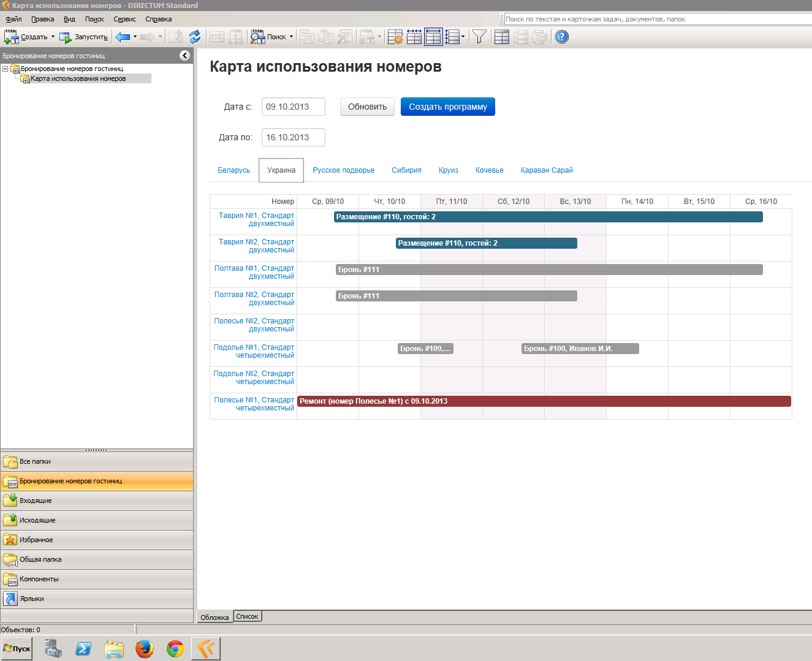Image resolution: width=812 pixels, height=661 pixels.
Task: Switch to the Сибирия tab
Action: 406,170
